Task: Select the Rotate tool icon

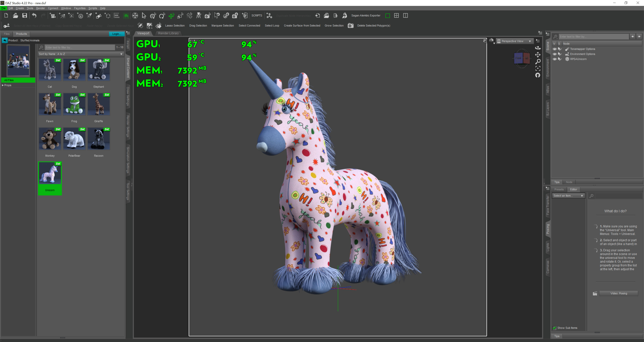Action: 162,16
